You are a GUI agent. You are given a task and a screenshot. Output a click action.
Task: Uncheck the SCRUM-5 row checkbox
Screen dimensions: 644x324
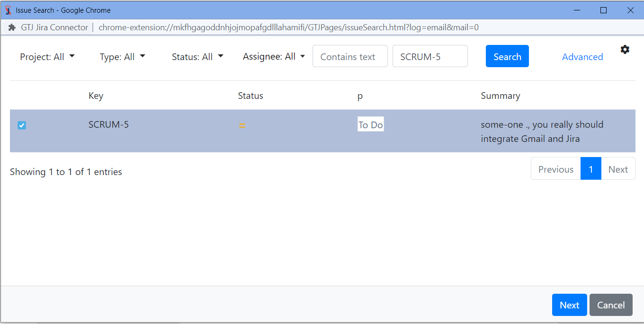coord(21,125)
